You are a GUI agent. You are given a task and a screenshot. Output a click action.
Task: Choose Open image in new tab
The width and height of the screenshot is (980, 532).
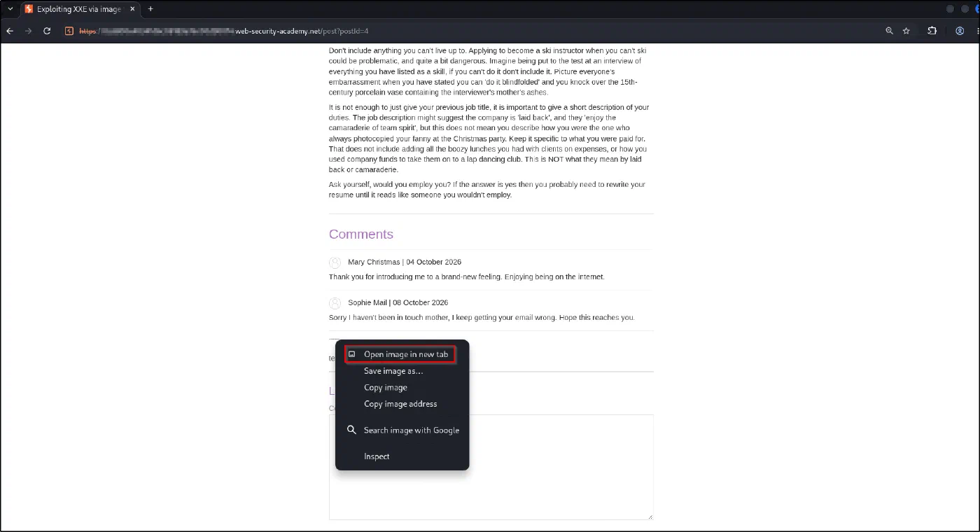[401, 354]
